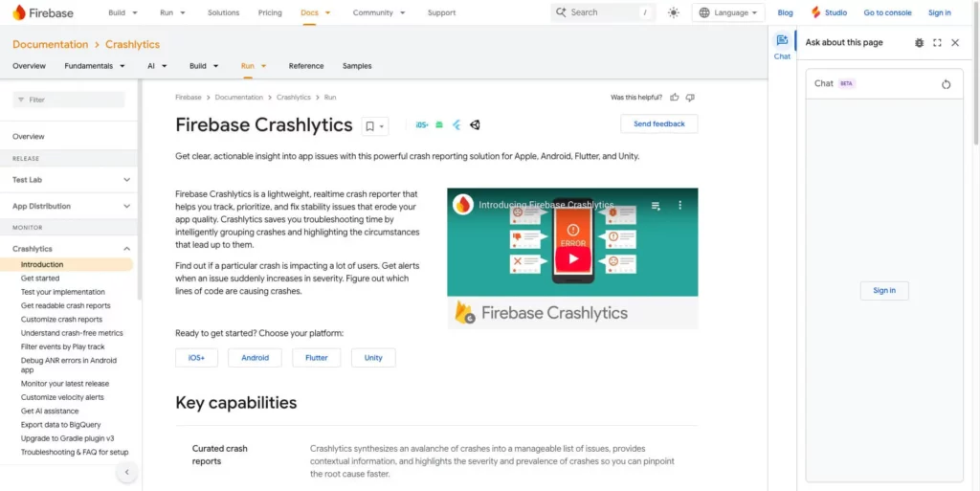
Task: Play the Introducing Firebase Crashlytics video
Action: pyautogui.click(x=572, y=257)
